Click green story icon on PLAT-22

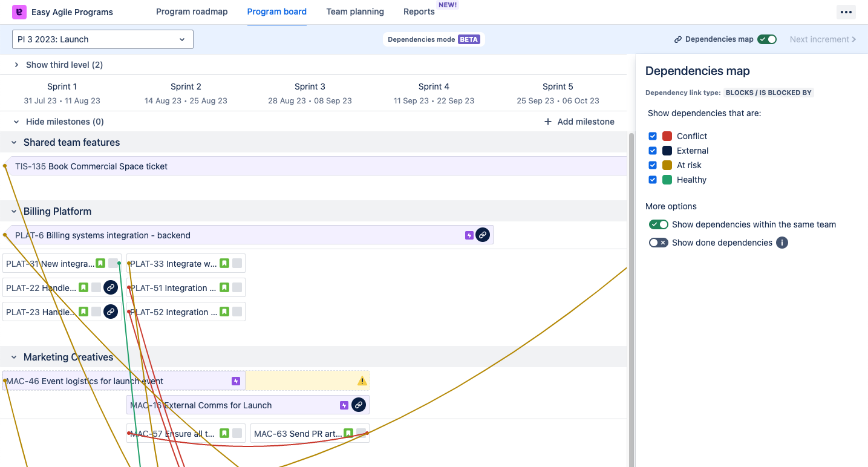(83, 287)
